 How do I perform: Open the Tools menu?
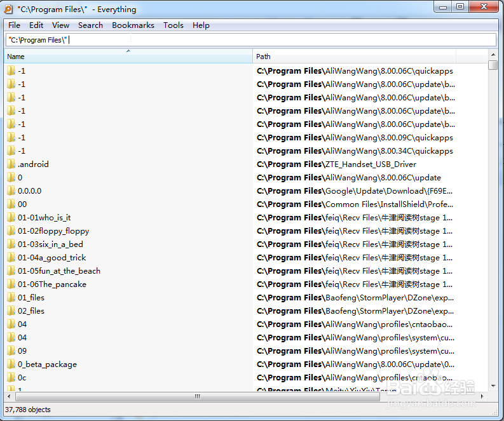[174, 25]
